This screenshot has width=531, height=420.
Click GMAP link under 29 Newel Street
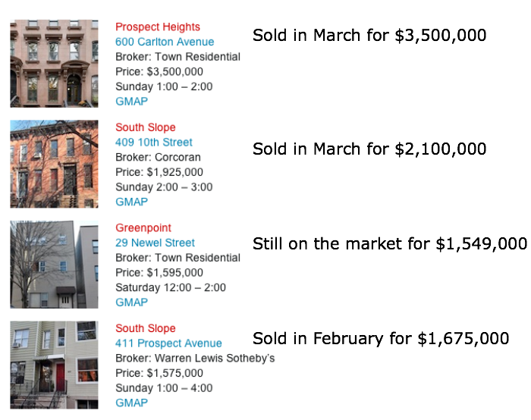pos(131,302)
